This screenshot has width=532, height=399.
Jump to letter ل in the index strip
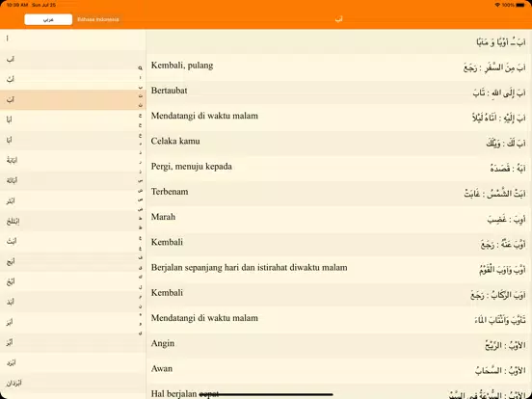coord(140,287)
